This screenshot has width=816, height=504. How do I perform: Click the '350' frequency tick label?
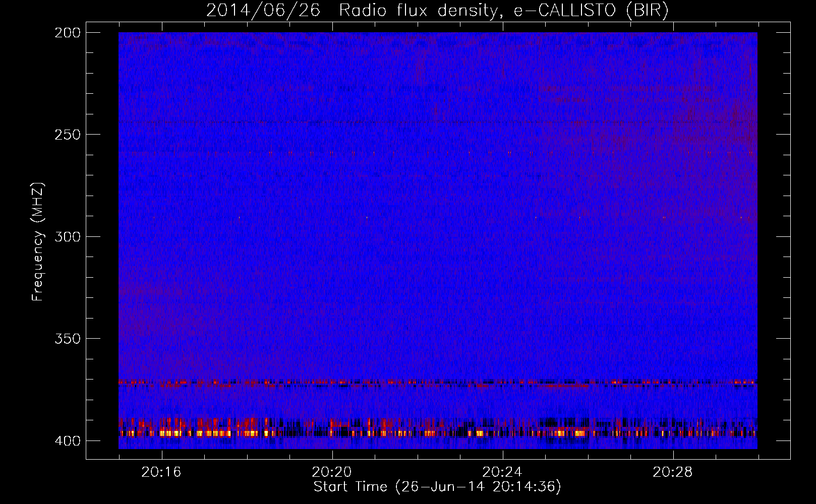(x=67, y=338)
